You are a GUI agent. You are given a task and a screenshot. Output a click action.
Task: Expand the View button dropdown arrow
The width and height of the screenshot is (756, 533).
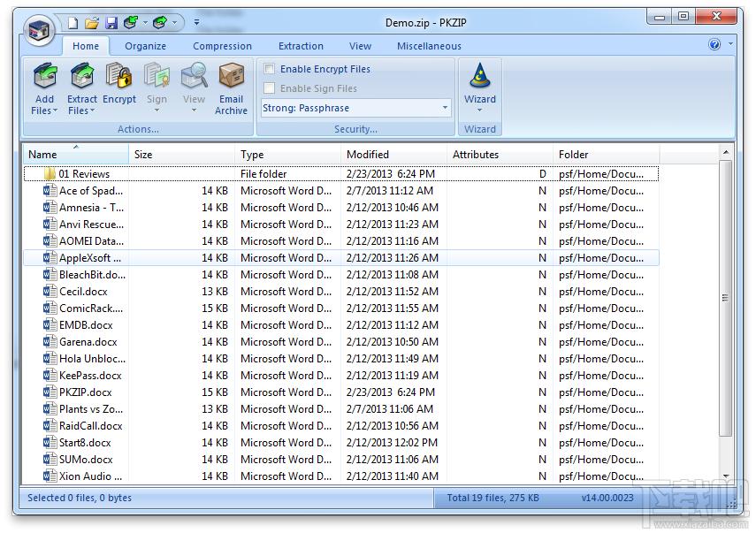click(194, 110)
